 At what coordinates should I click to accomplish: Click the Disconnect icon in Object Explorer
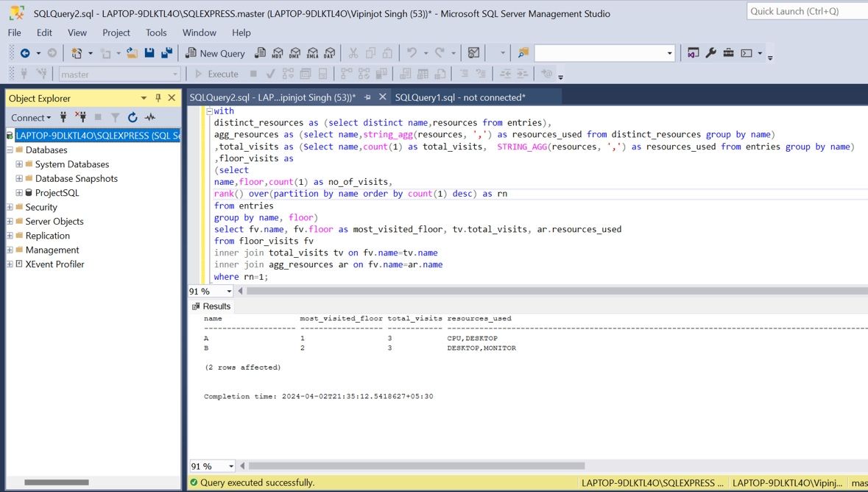(81, 117)
